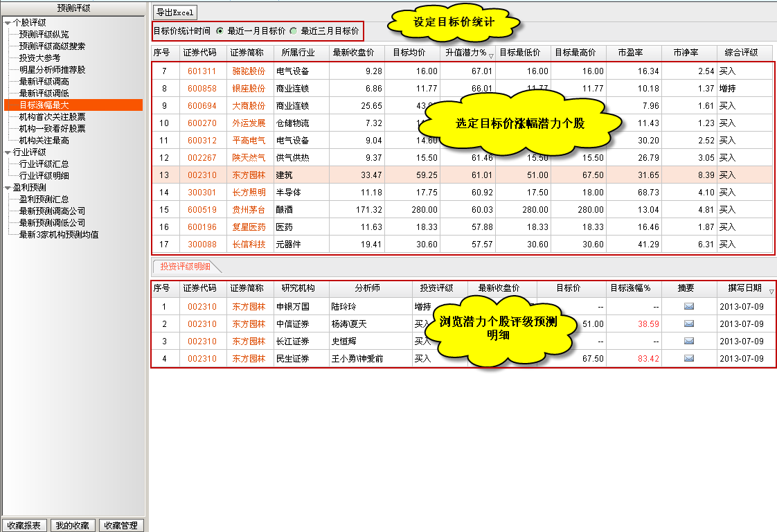This screenshot has width=777, height=532.
Task: Open the summary envelope for 民生证券 report
Action: point(688,358)
